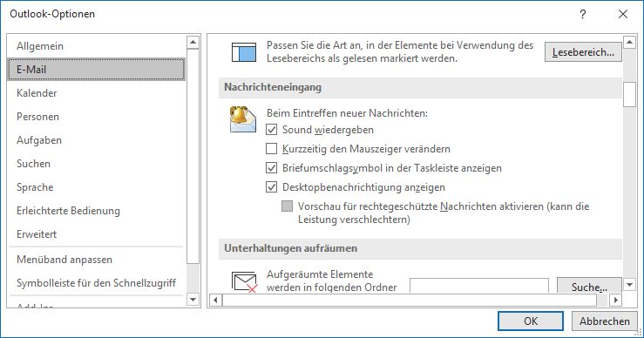Click the folder path input field
The height and width of the screenshot is (338, 644).
(479, 286)
